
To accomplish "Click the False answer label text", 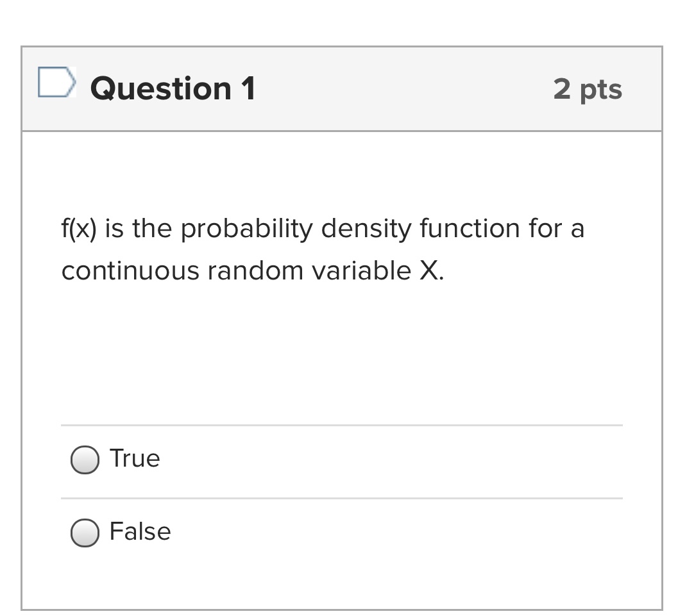I will pyautogui.click(x=140, y=531).
